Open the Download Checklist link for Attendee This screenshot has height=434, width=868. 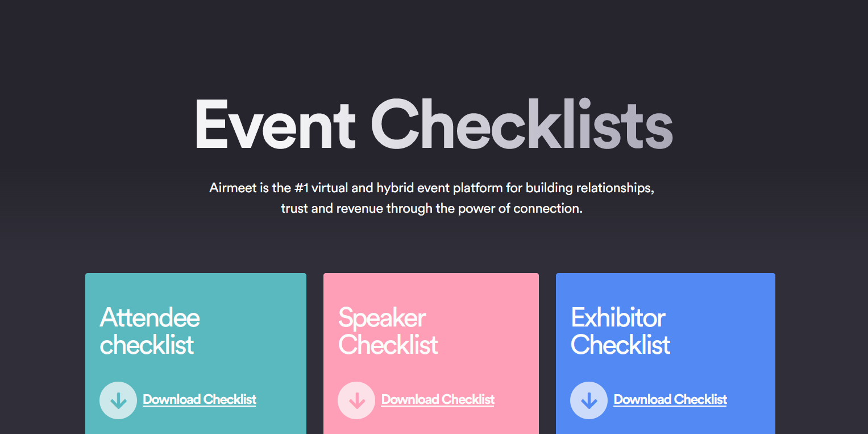(x=200, y=400)
